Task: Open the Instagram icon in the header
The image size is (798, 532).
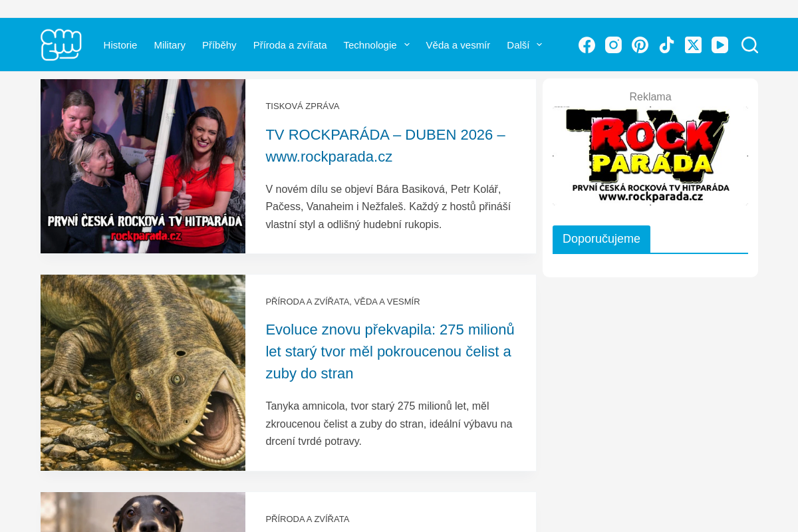Action: point(613,45)
